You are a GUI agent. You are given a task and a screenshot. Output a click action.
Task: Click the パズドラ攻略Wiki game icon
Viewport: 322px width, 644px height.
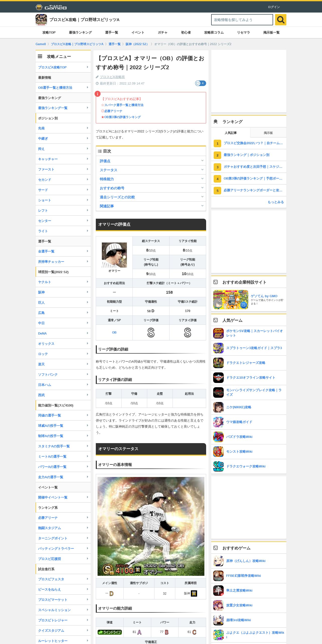(x=218, y=437)
